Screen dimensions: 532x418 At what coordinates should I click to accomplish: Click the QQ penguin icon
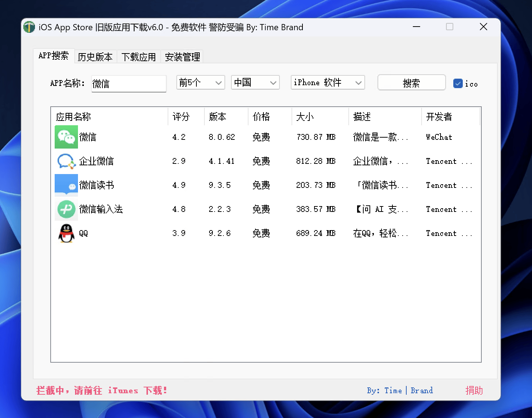[x=66, y=233]
